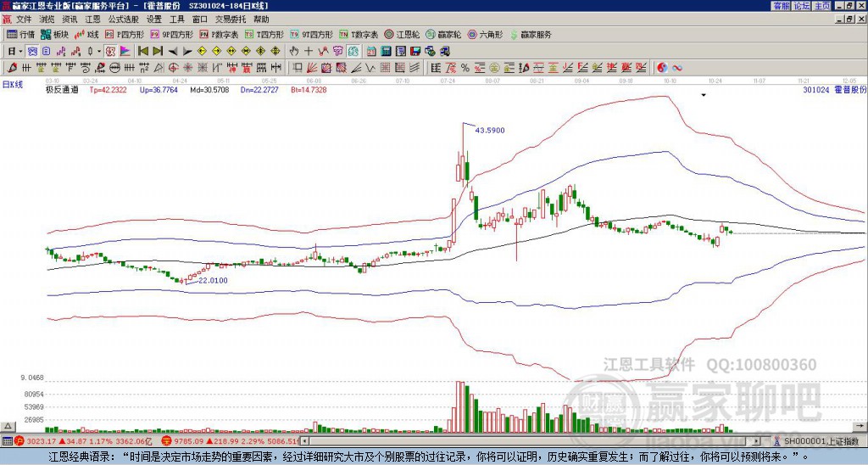Click the horizontal scrollbar right arrow
This screenshot has width=868, height=465.
point(757,441)
